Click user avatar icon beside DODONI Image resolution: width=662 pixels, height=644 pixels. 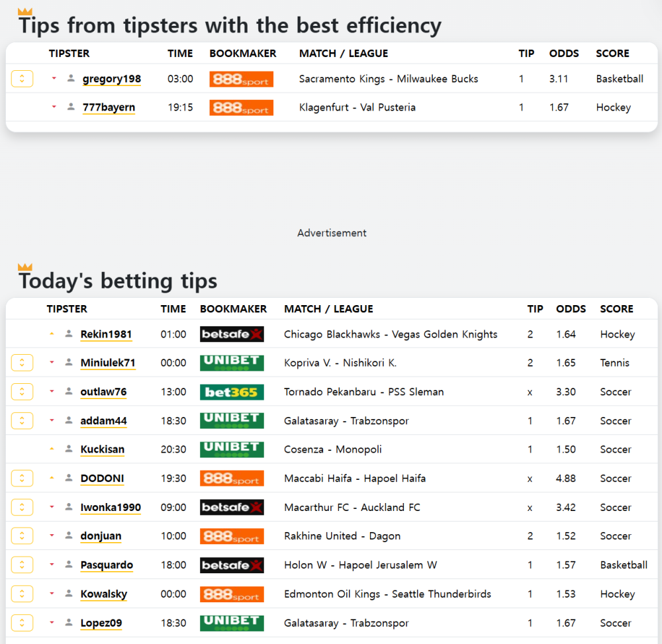click(69, 478)
